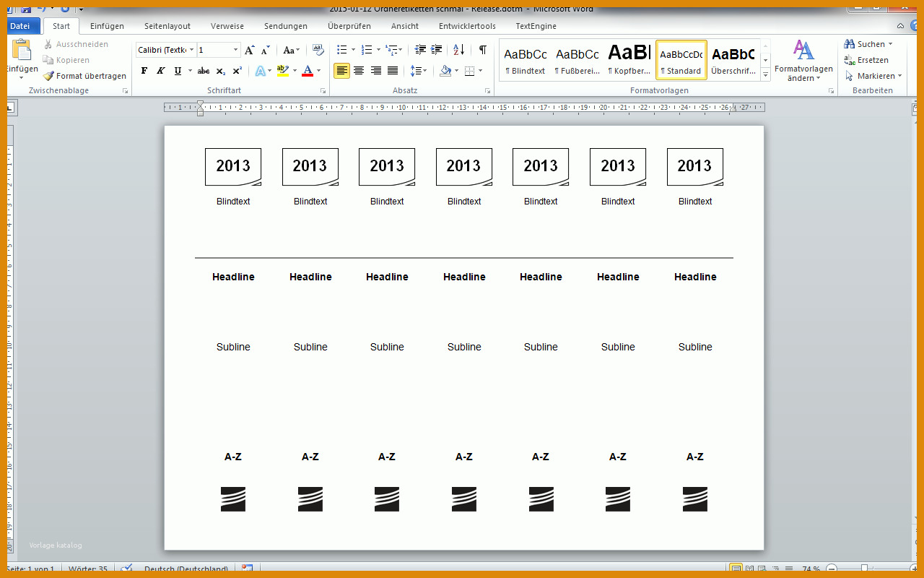Click the Ausschneiden scissors button

pyautogui.click(x=75, y=44)
